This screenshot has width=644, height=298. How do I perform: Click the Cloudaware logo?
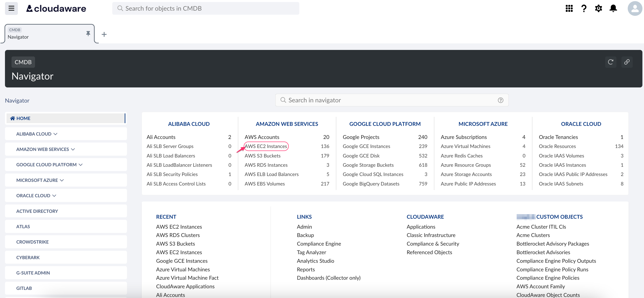(x=56, y=8)
